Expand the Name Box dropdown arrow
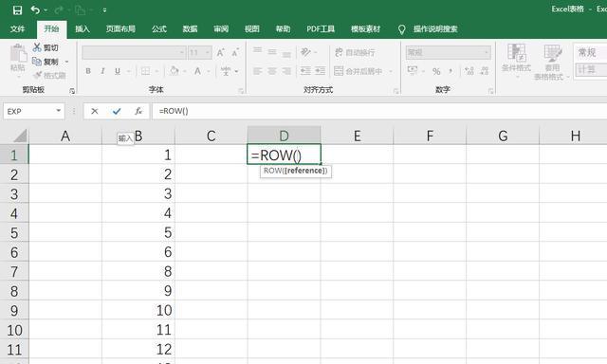 click(x=59, y=111)
